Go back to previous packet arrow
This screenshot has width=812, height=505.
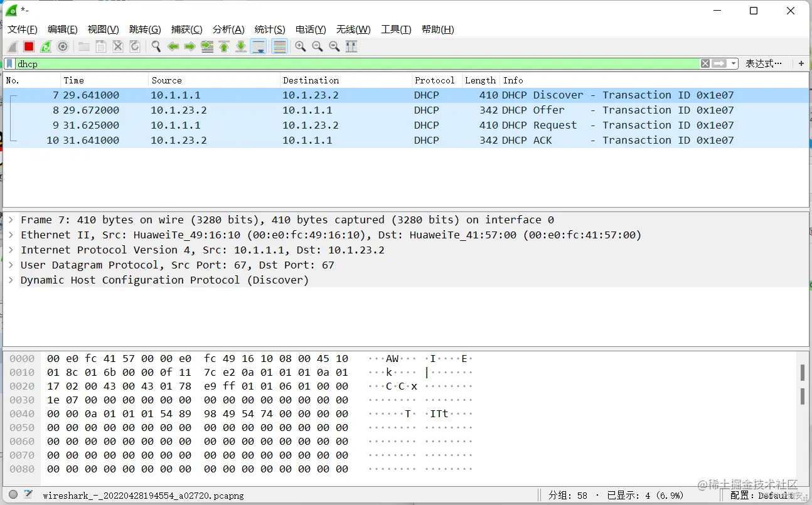point(173,46)
